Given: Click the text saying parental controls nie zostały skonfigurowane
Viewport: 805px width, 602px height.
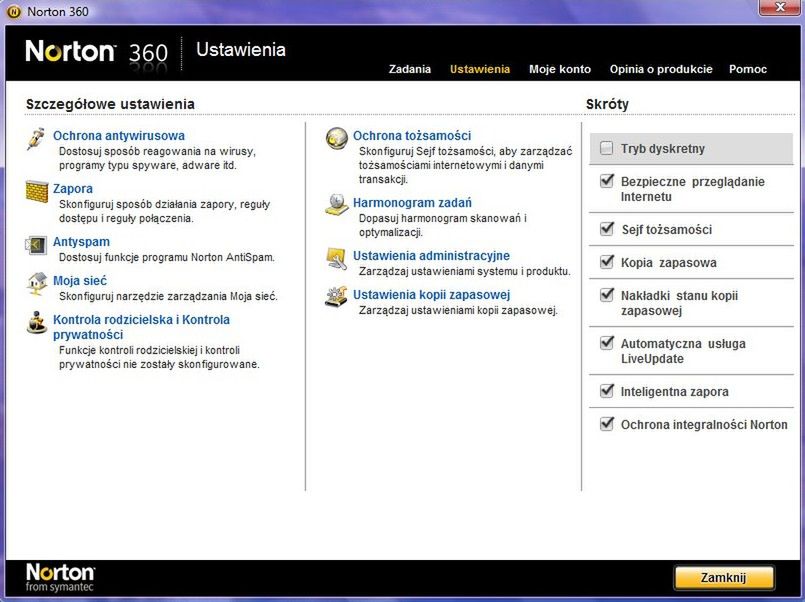Looking at the screenshot, I should (159, 357).
